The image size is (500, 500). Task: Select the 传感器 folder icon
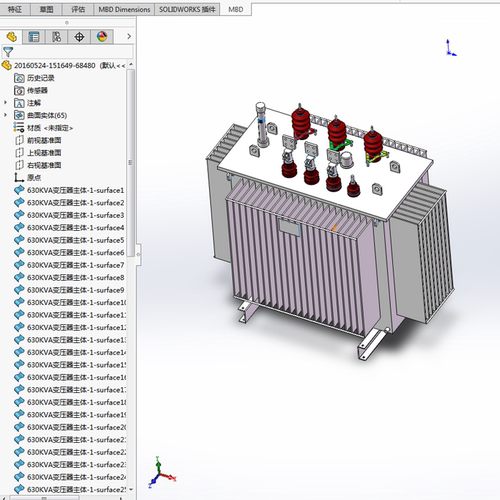[19, 90]
